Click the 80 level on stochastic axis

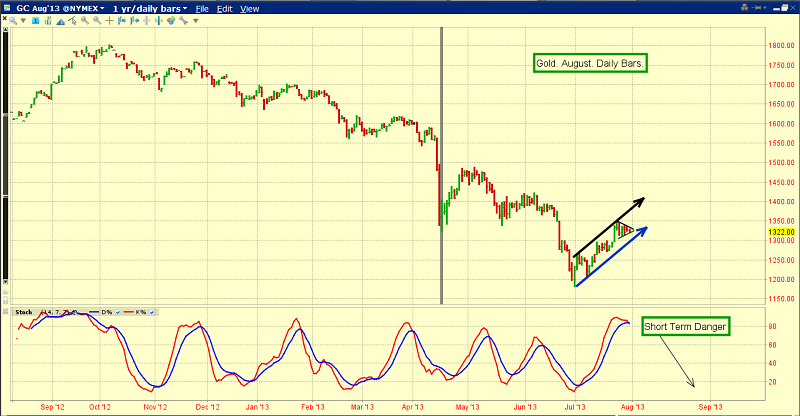[772, 327]
